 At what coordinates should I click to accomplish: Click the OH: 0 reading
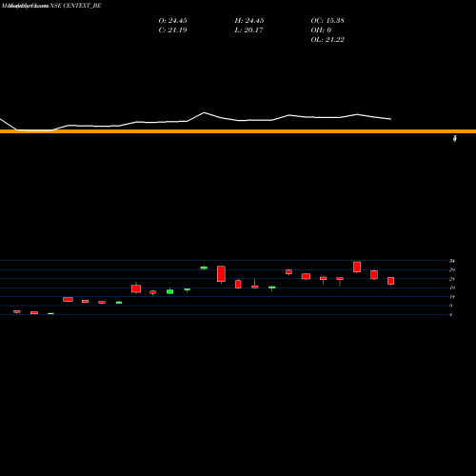pyautogui.click(x=321, y=30)
